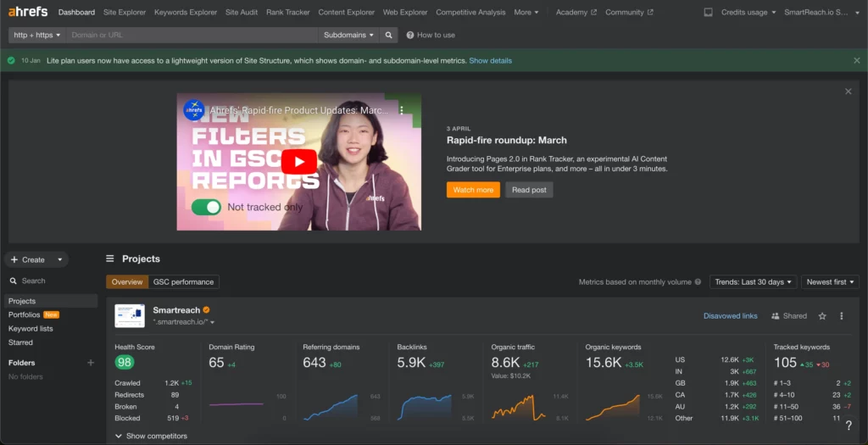Click the Organic traffic value 8.6K
This screenshot has height=445, width=868.
505,363
